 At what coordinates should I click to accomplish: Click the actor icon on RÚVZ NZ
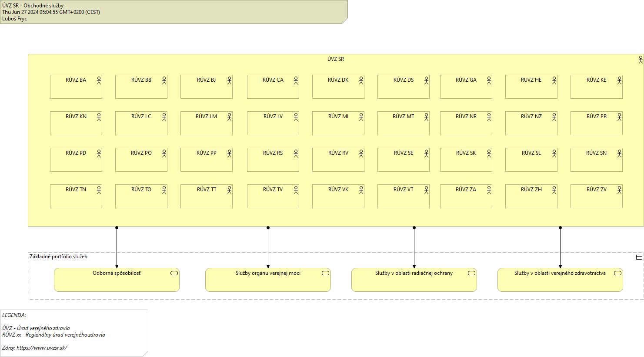(554, 117)
